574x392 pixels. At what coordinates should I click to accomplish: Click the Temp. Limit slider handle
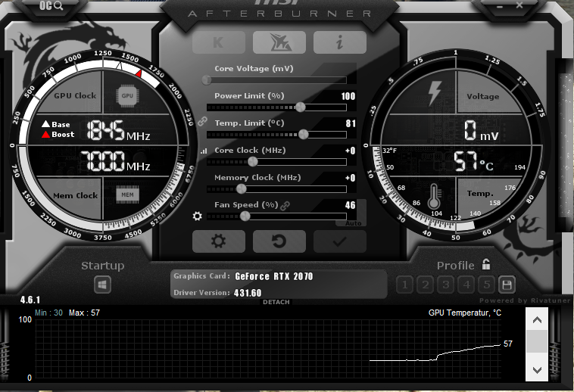coord(304,135)
